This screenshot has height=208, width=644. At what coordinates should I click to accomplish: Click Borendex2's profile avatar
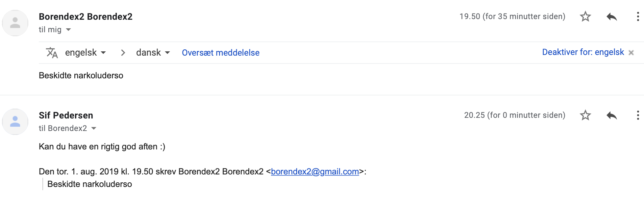click(x=15, y=23)
